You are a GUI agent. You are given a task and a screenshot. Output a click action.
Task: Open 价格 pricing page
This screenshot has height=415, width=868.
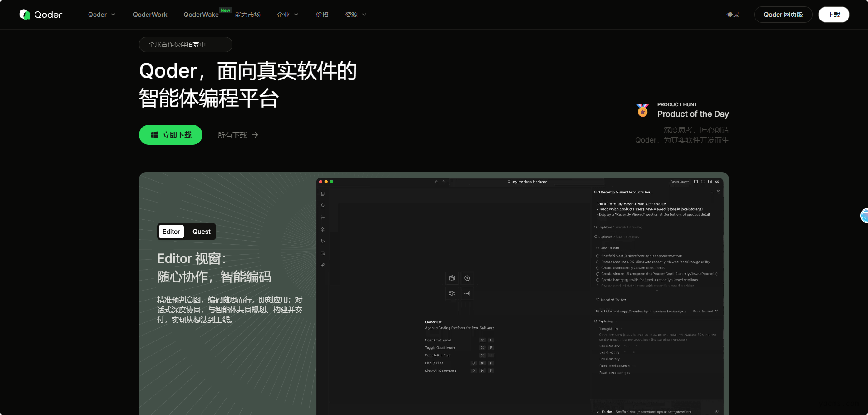pos(322,15)
